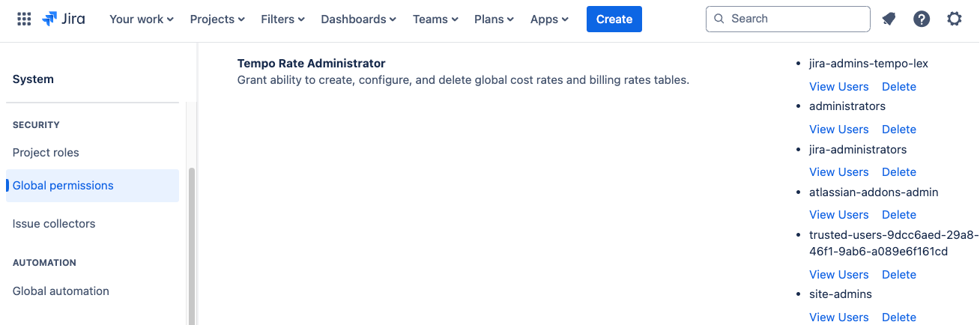Delete the site-admins group permission
The width and height of the screenshot is (980, 325).
(898, 318)
